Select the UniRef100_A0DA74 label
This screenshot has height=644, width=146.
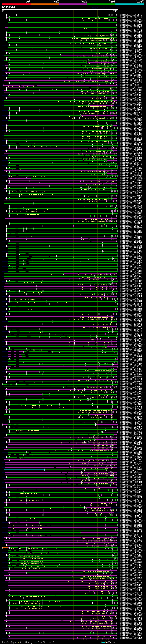pyautogui.click(x=131, y=593)
